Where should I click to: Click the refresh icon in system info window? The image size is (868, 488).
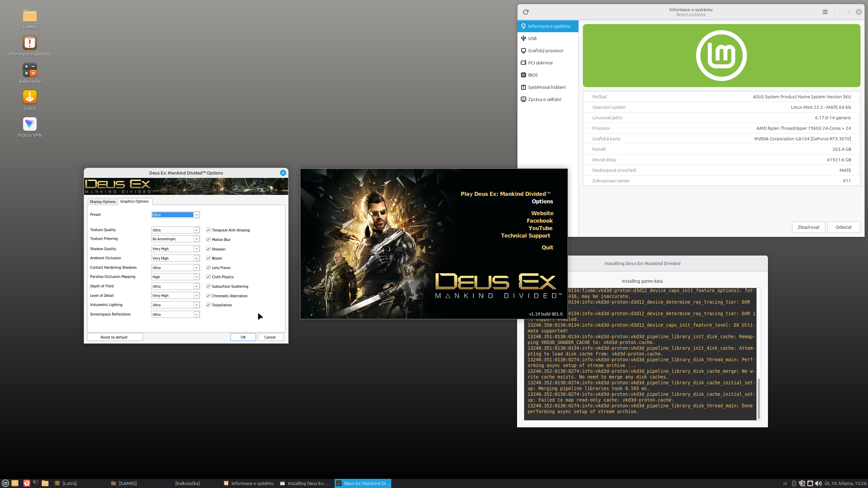(526, 12)
